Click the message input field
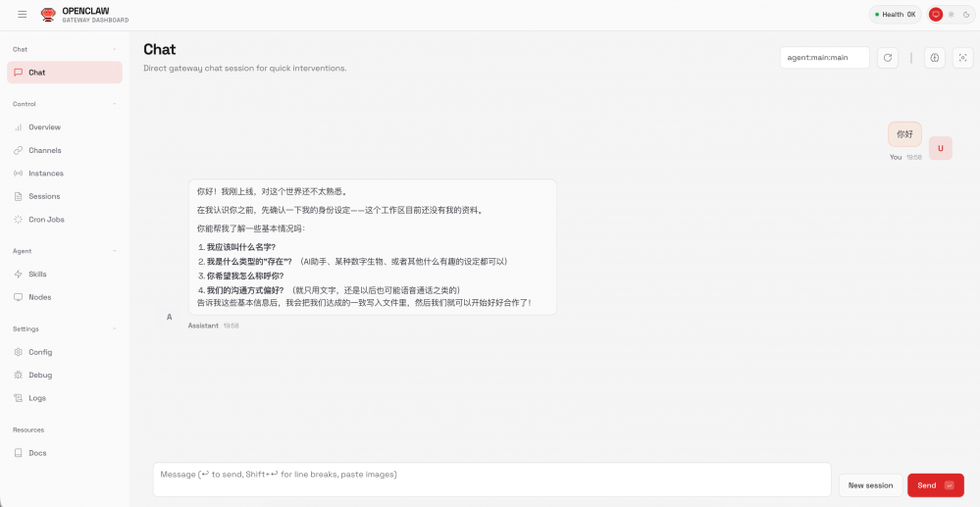The width and height of the screenshot is (980, 507). click(490, 480)
